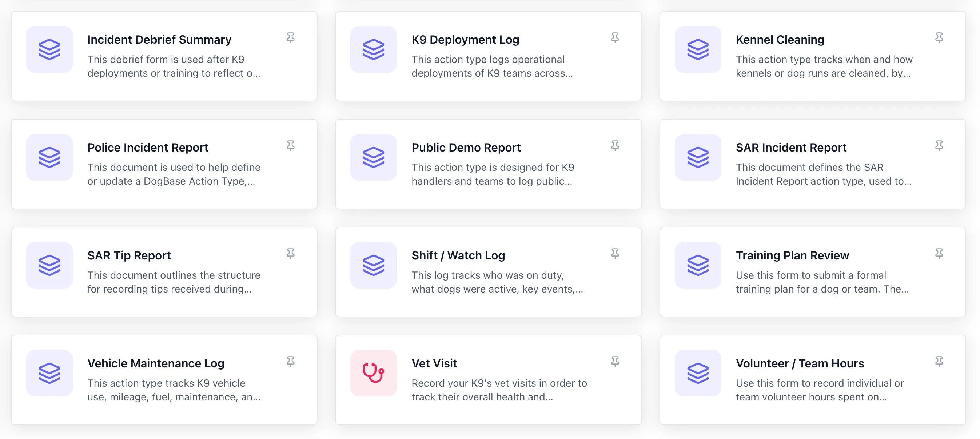Open the Kennel Cleaning title
This screenshot has height=439, width=980.
(780, 40)
